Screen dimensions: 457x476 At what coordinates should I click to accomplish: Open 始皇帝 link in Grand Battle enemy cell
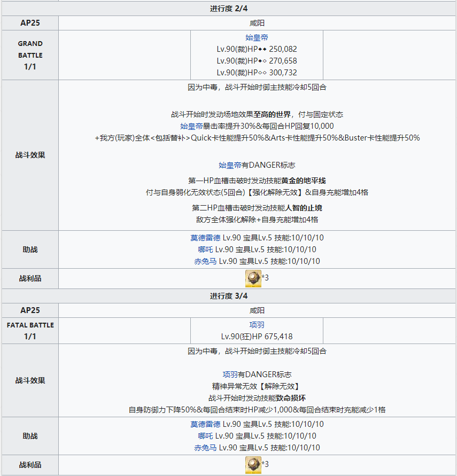click(x=257, y=37)
